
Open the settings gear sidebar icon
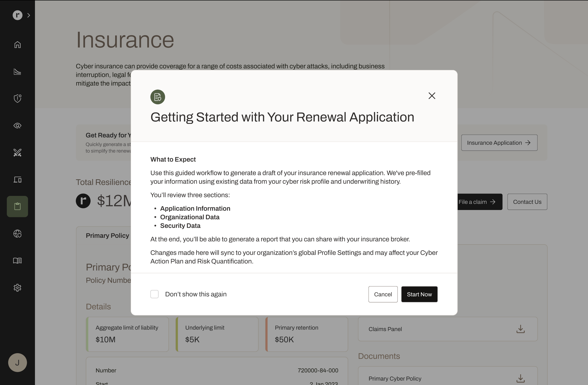tap(17, 287)
